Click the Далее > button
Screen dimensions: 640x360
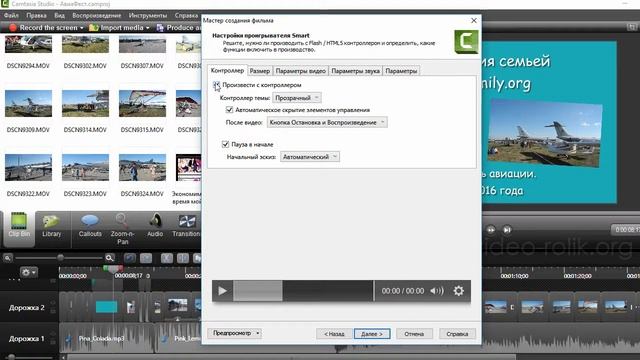[x=372, y=334]
